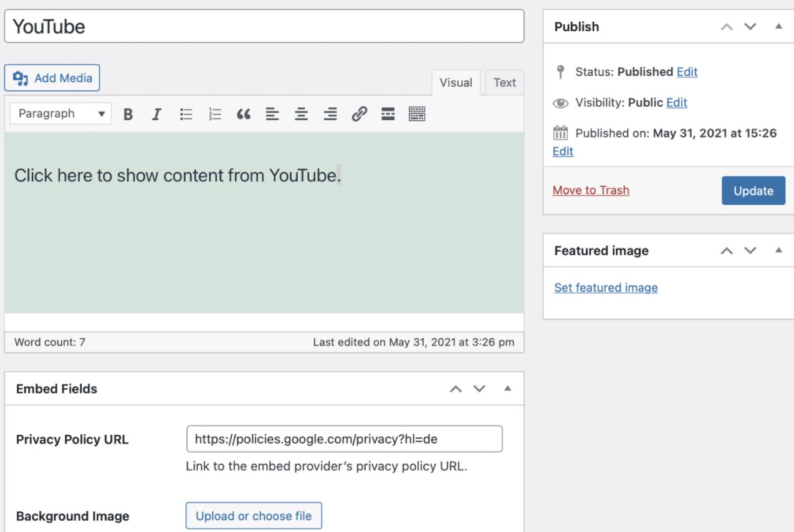Screen dimensions: 794x532
Task: Click the Word count: 7 text
Action: point(50,342)
